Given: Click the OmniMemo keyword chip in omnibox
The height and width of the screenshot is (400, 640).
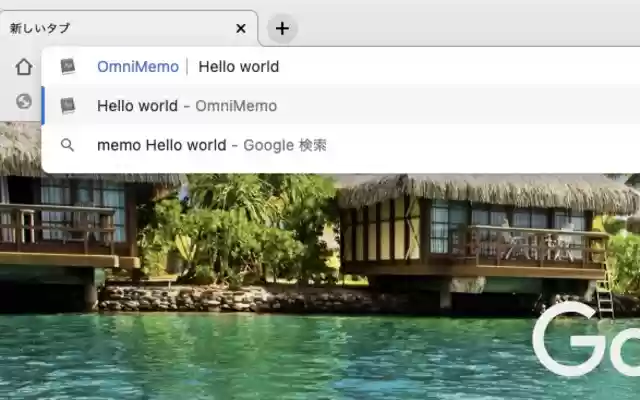Looking at the screenshot, I should pos(138,67).
